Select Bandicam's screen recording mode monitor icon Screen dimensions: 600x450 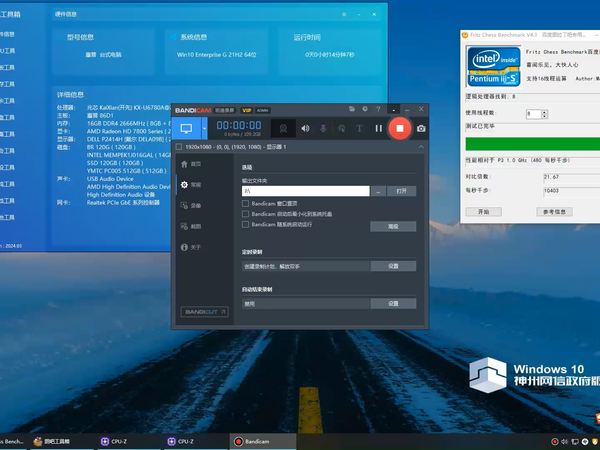pos(186,129)
